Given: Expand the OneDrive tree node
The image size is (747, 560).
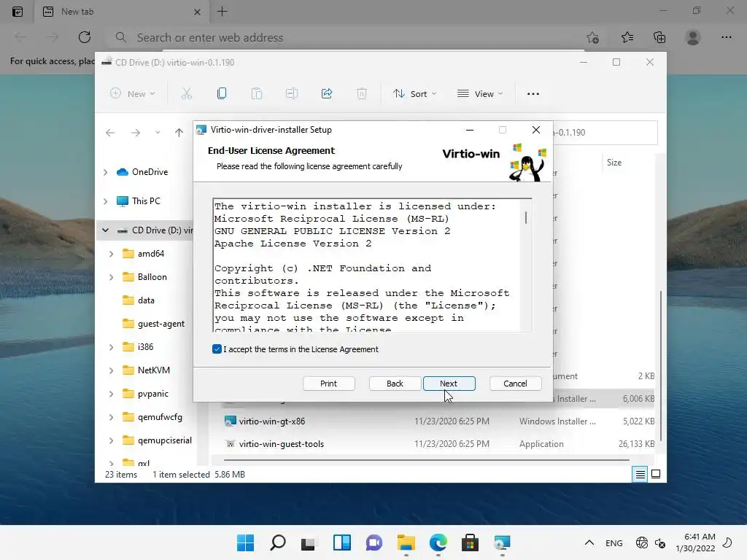Looking at the screenshot, I should (106, 172).
